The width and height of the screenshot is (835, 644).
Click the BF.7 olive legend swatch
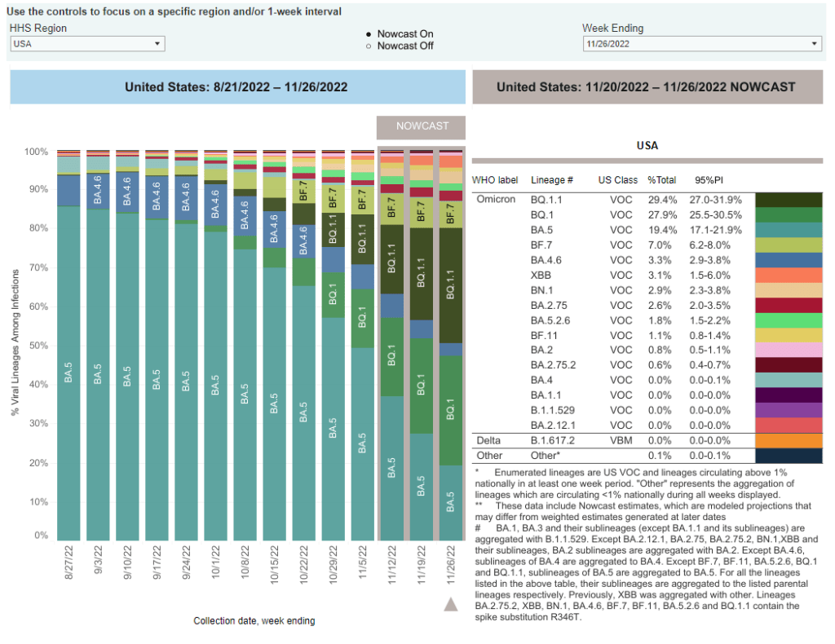pos(789,245)
